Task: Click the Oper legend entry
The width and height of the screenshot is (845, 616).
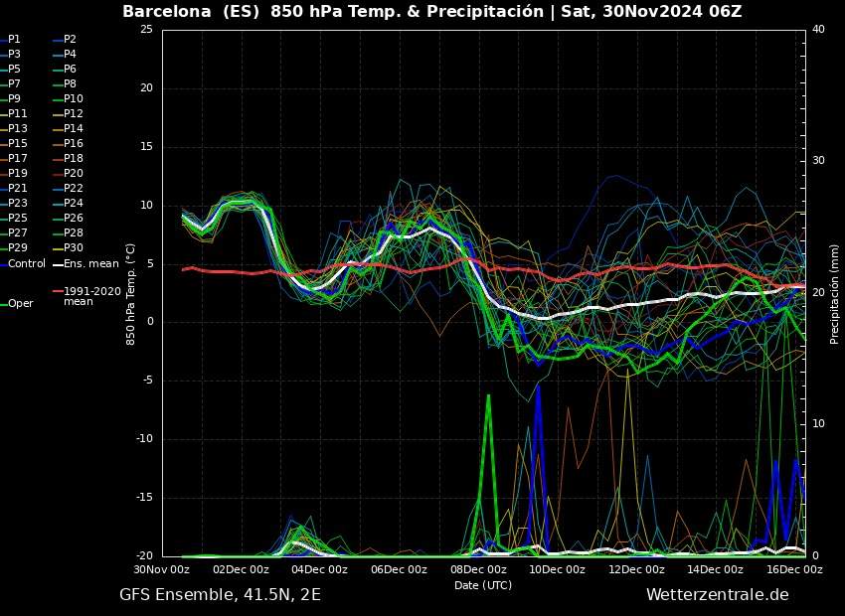Action: [17, 304]
